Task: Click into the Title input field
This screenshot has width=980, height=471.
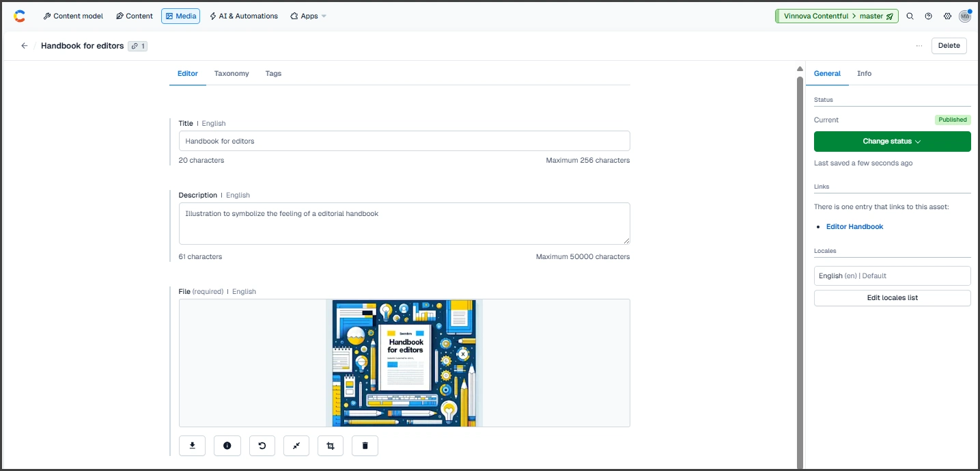Action: (x=404, y=141)
